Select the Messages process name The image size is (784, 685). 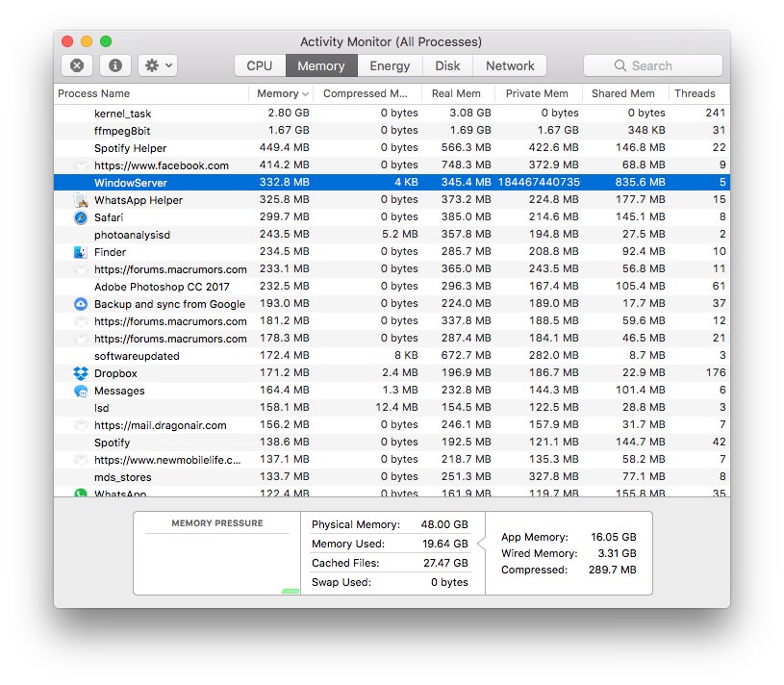119,391
